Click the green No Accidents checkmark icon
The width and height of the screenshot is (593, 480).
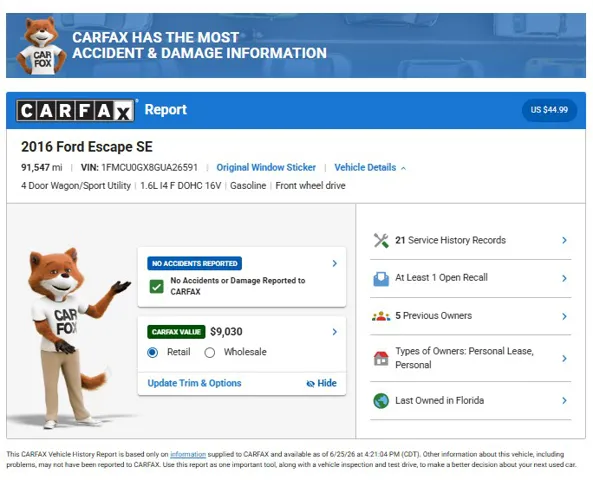[157, 286]
